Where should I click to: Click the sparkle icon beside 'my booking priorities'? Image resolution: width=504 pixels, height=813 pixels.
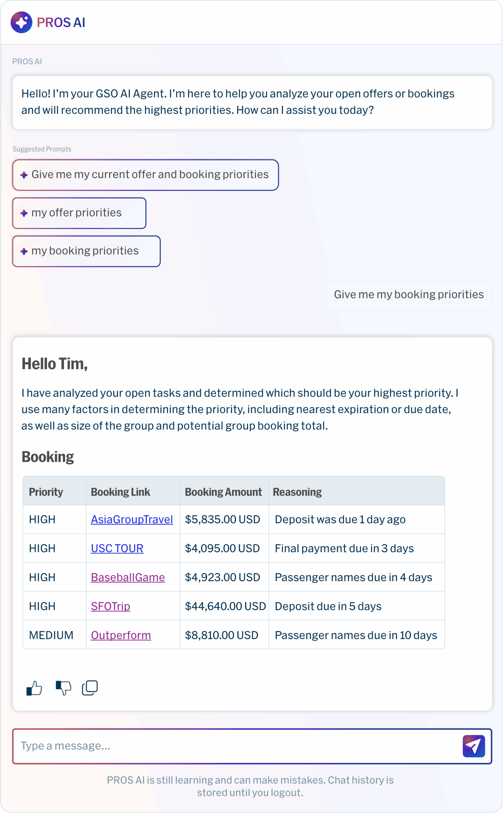pos(24,251)
